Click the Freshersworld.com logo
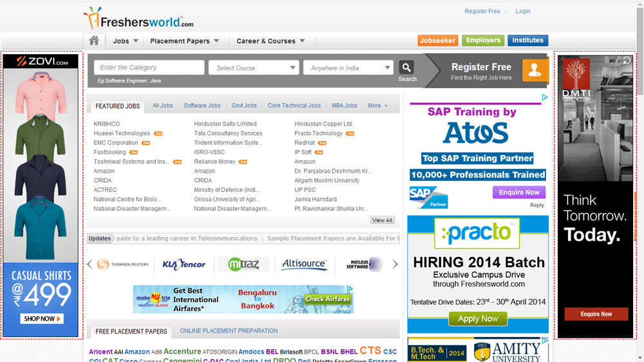Image resolution: width=644 pixels, height=362 pixels. (x=138, y=19)
